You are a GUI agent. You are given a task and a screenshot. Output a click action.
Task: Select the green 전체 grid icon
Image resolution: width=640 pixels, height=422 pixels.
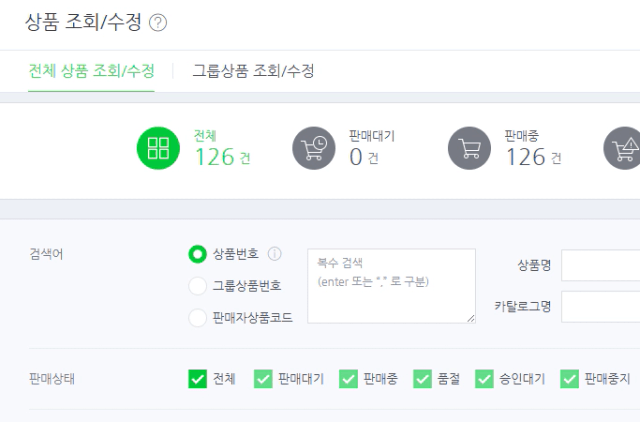158,148
